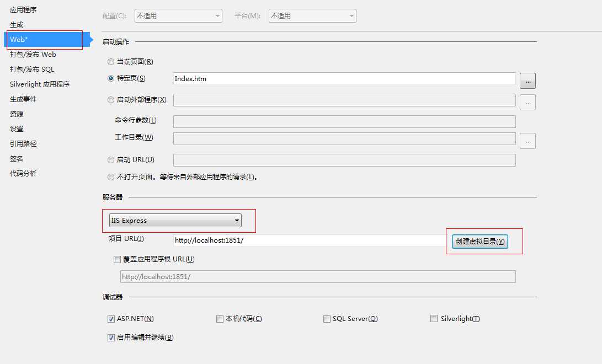Open the 配置 dropdown
This screenshot has height=364, width=602.
(178, 16)
